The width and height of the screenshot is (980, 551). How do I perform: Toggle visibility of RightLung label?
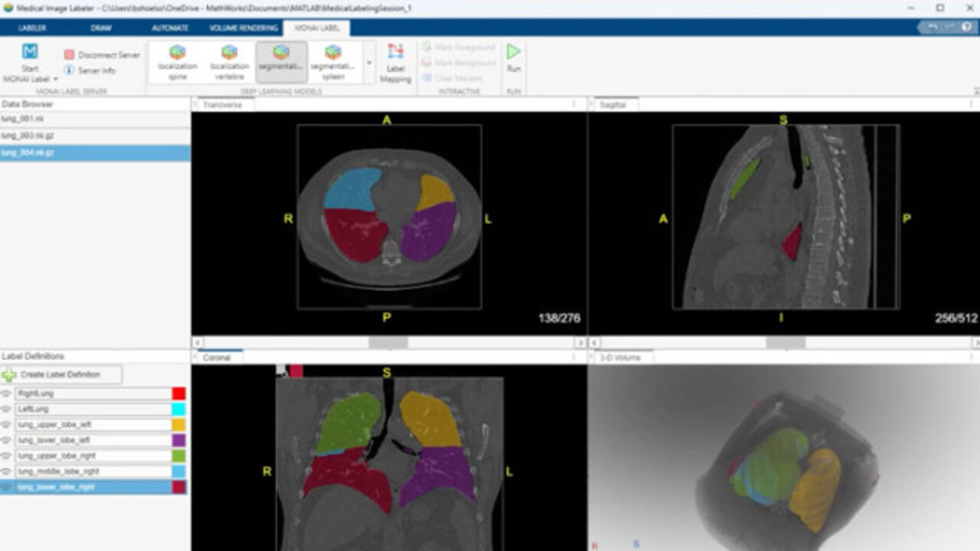[x=7, y=393]
